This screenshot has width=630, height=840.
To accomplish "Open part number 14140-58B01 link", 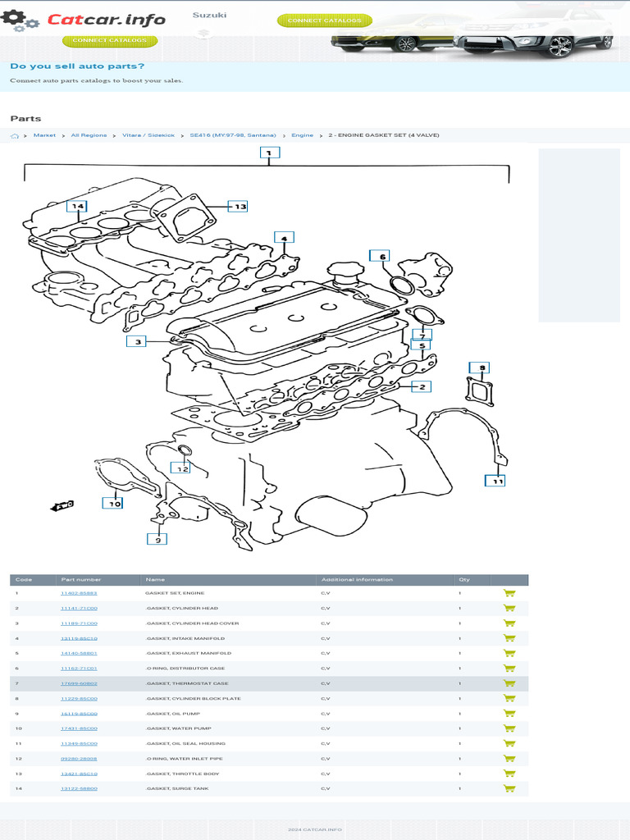I will click(x=79, y=653).
